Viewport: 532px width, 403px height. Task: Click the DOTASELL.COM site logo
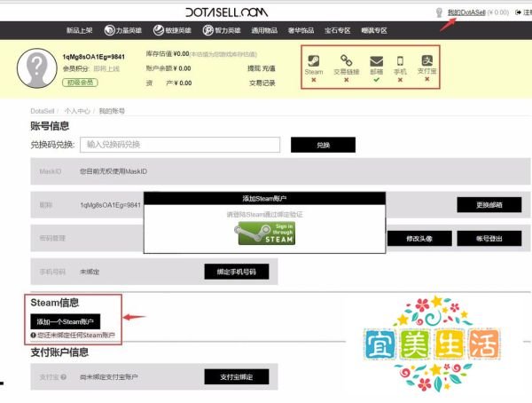click(227, 12)
